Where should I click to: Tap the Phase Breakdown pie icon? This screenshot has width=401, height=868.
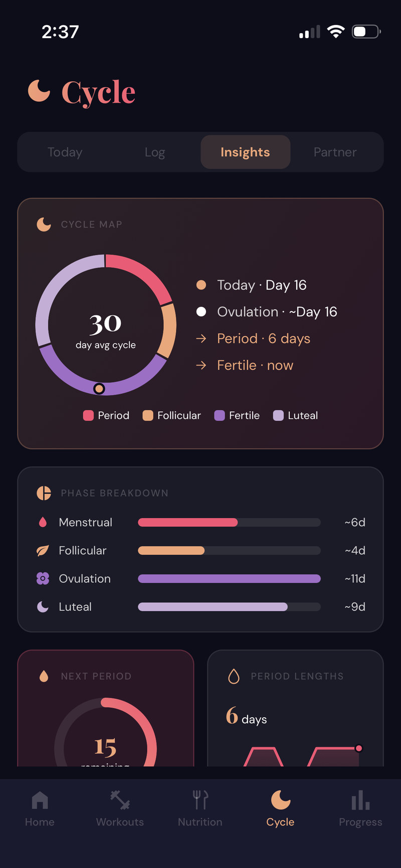pyautogui.click(x=44, y=493)
